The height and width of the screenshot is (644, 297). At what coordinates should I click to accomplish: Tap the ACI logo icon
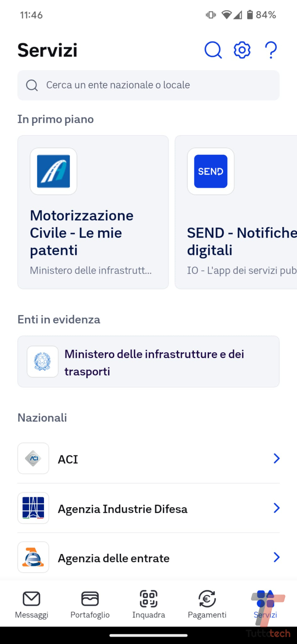coord(33,458)
